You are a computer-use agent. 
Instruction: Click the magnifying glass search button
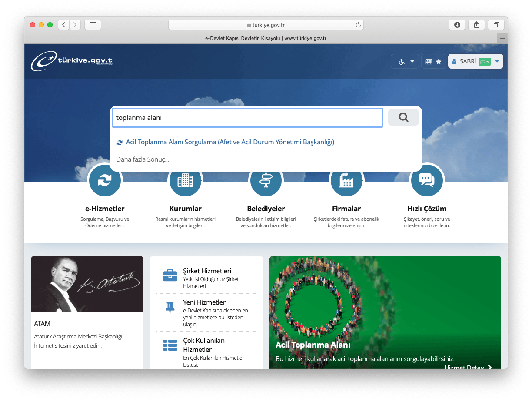[x=403, y=117]
